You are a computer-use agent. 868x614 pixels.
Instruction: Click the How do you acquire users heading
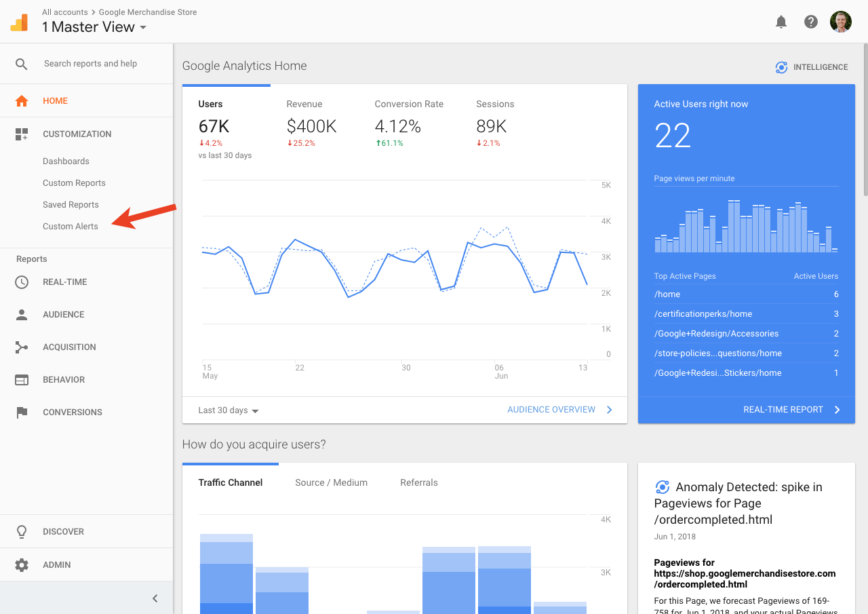(x=254, y=444)
